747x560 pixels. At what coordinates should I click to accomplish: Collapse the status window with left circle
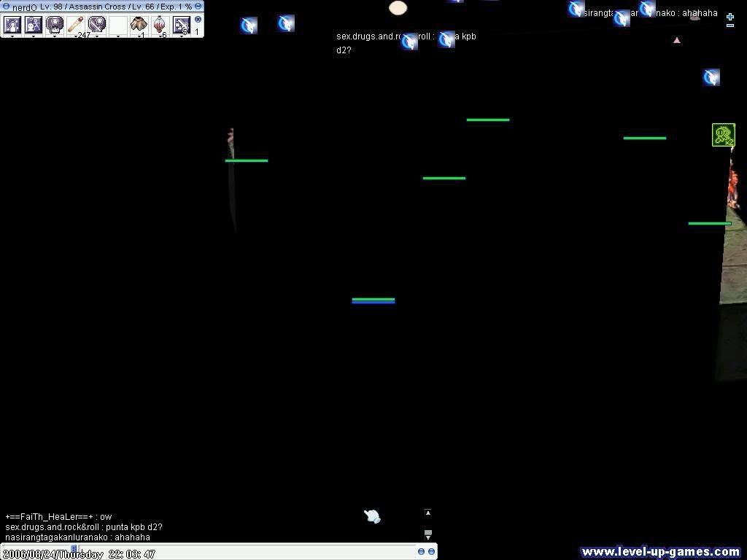tap(6, 6)
